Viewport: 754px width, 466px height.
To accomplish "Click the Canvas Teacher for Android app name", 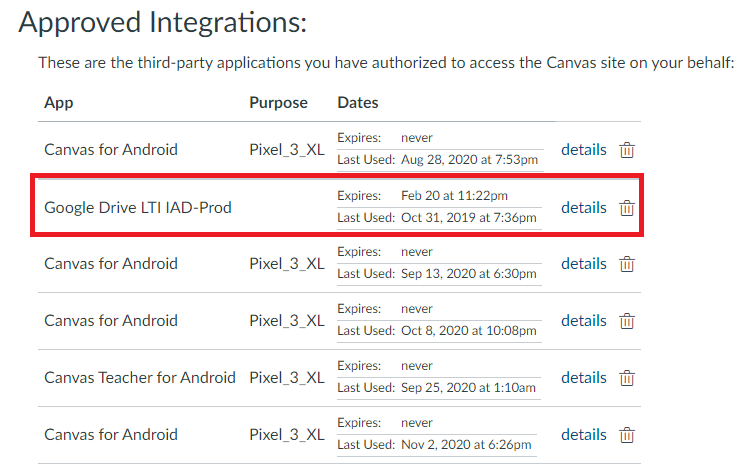I will 140,378.
